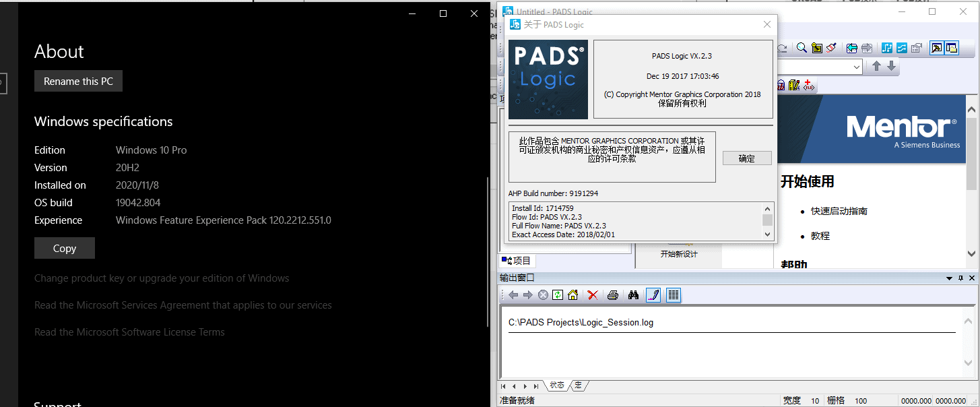The height and width of the screenshot is (407, 980).
Task: Click the PADS Logic logo image
Action: [x=548, y=80]
